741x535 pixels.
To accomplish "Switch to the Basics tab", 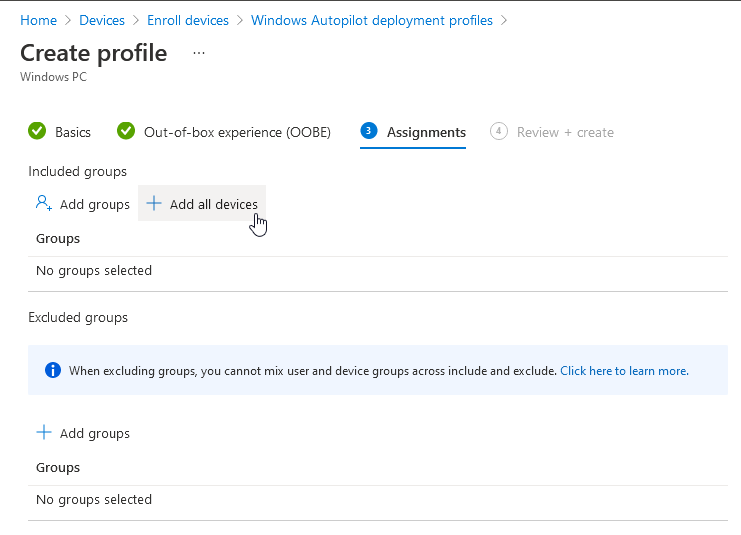I will coord(73,132).
